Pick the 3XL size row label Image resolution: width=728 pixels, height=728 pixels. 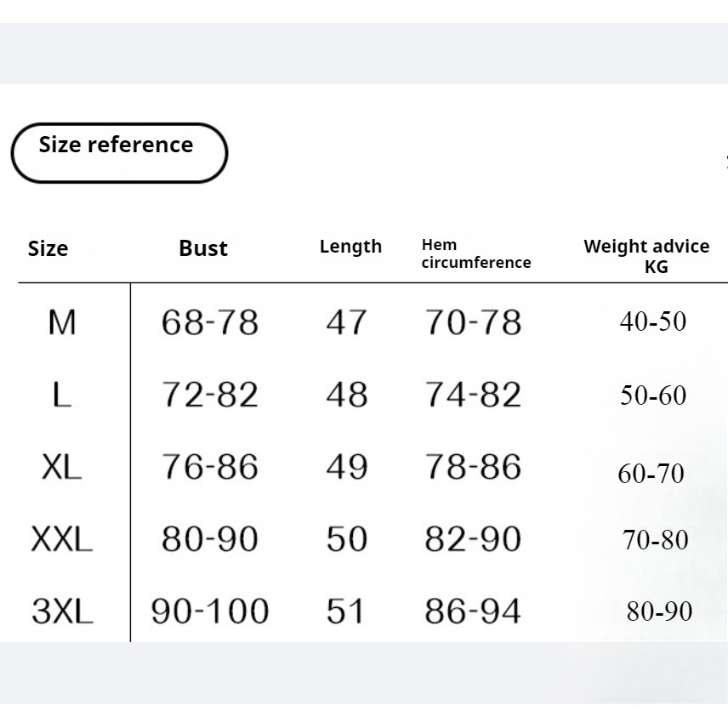pyautogui.click(x=62, y=611)
